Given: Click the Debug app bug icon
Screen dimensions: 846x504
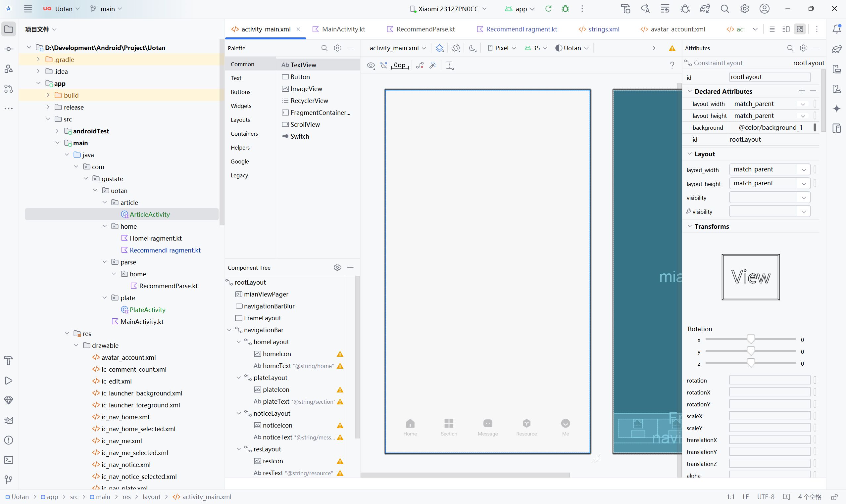Looking at the screenshot, I should 565,9.
